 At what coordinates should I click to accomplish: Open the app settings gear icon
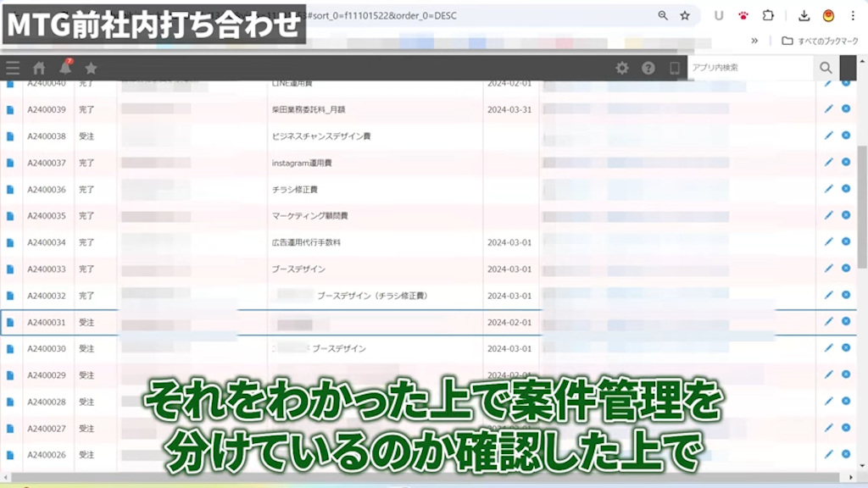point(622,68)
